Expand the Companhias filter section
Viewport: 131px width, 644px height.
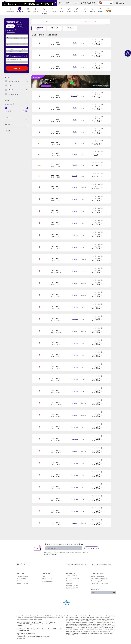[27, 126]
